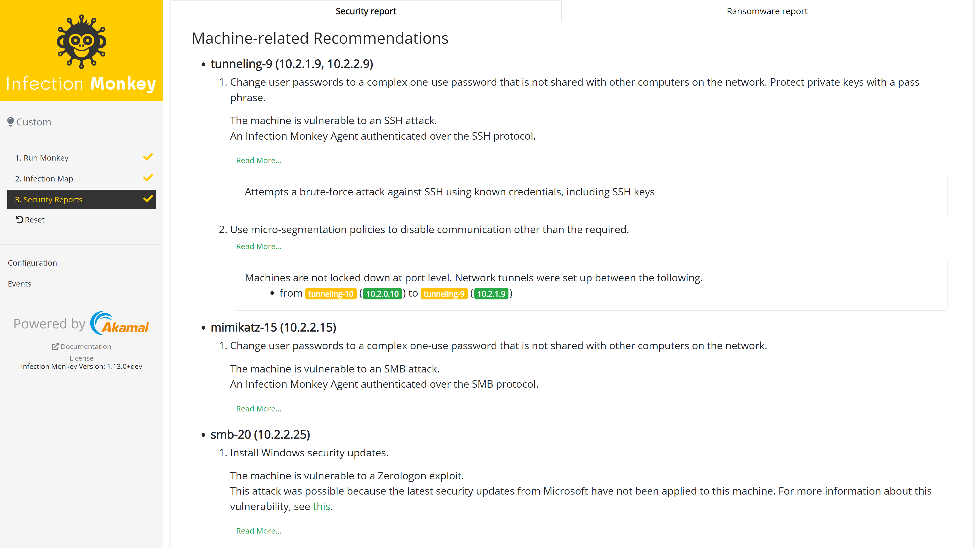Expand Read More under mimikatz-15 SMB attack
980x548 pixels.
point(259,409)
